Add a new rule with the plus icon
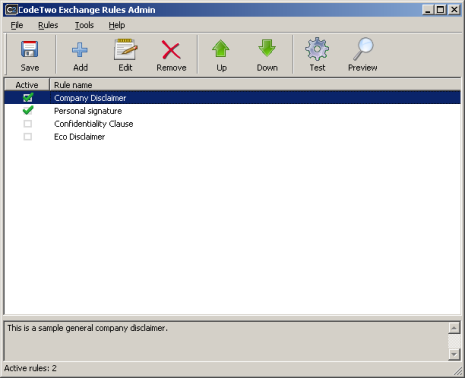 click(80, 55)
